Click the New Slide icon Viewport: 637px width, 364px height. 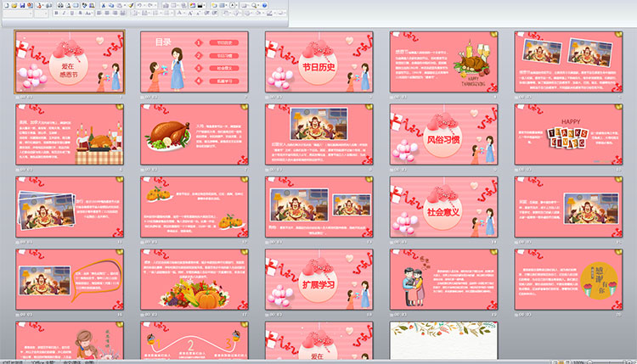pyautogui.click(x=214, y=5)
